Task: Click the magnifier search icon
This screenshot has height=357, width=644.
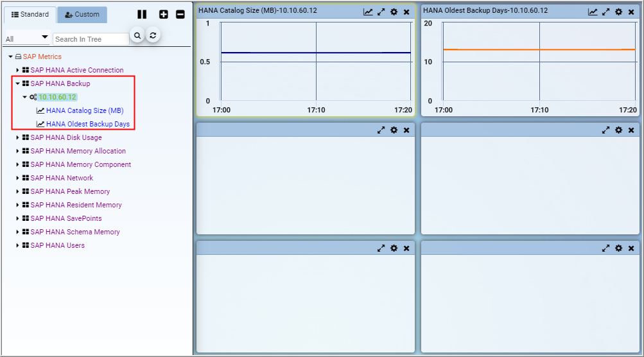Action: click(137, 36)
